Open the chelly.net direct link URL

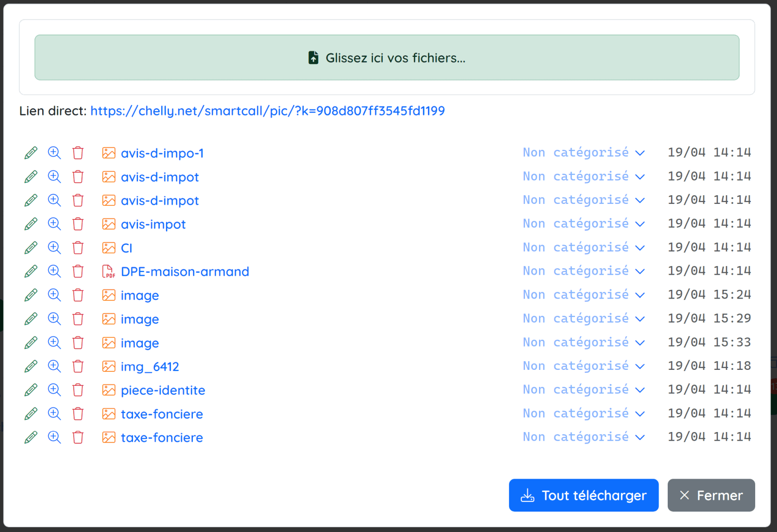(x=267, y=111)
